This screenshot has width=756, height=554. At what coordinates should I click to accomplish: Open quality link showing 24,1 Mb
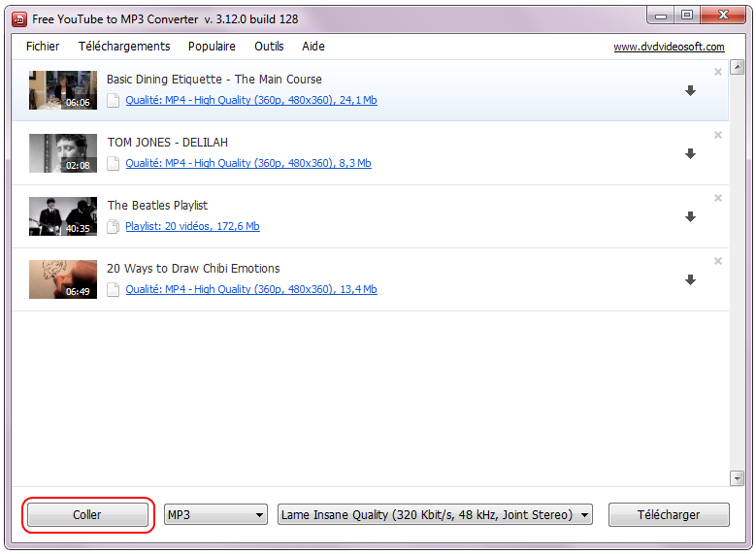pos(251,100)
